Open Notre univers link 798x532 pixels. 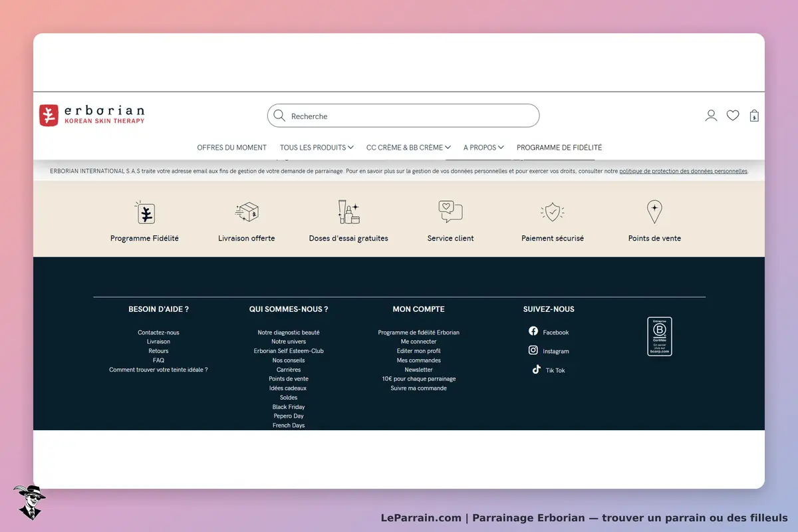[289, 342]
